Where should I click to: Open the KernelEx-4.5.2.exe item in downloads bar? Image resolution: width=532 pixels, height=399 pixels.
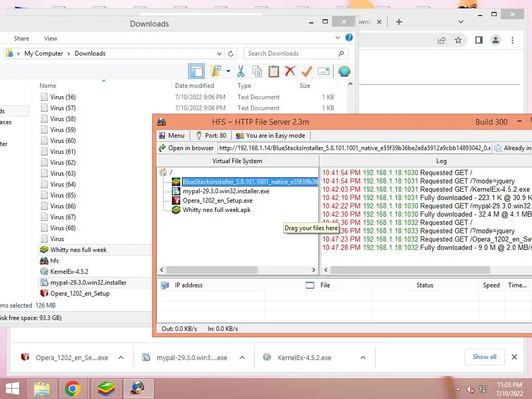(304, 357)
